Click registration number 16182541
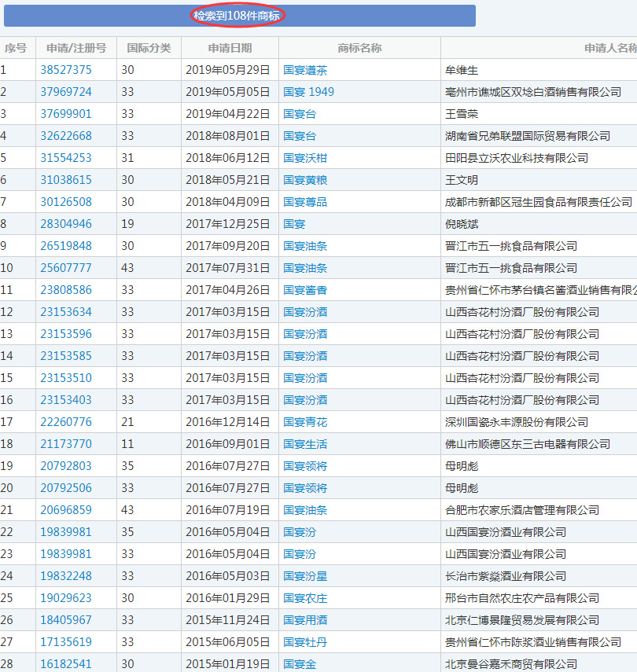 click(x=66, y=664)
